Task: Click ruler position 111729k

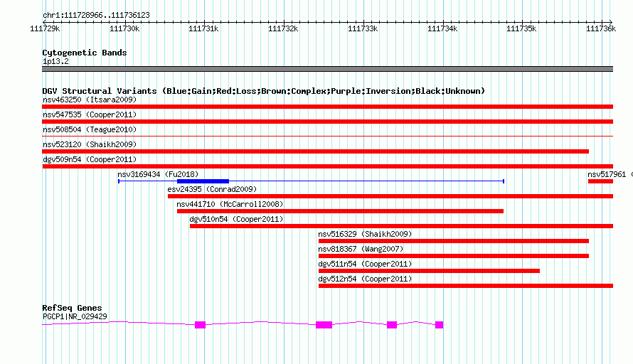Action: click(x=45, y=28)
